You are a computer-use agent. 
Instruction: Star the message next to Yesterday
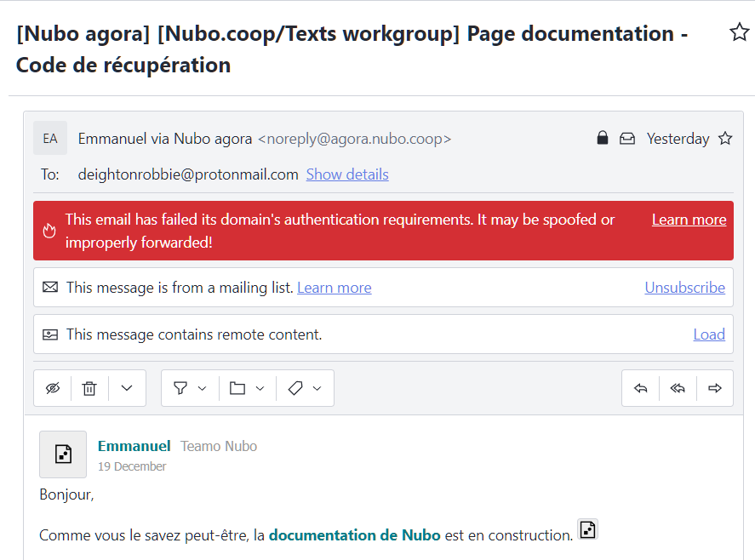point(725,139)
